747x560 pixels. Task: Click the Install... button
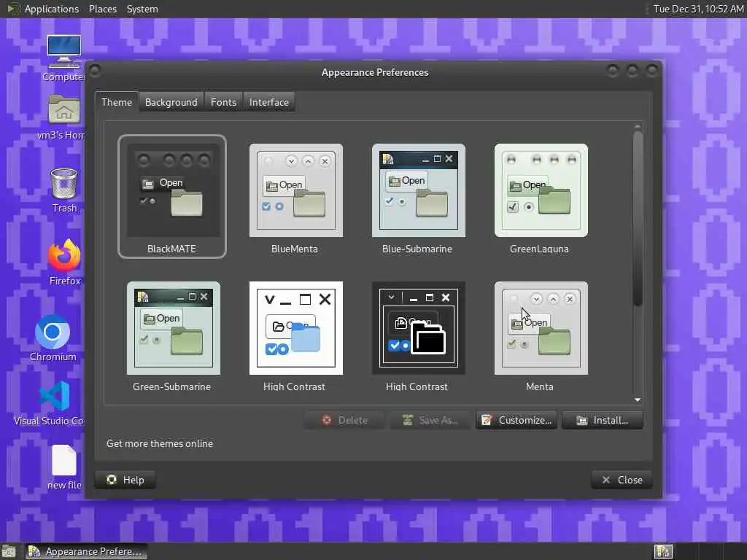(602, 420)
